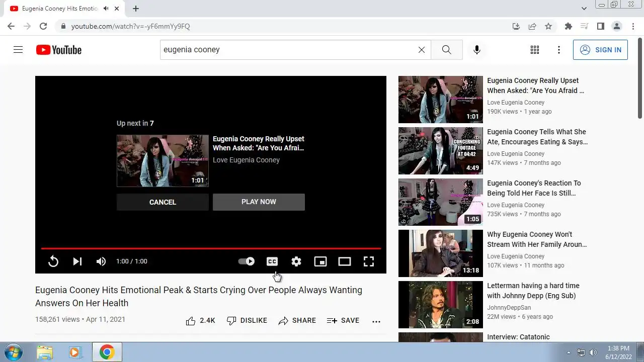Like the video with the thumbs-up icon
Image resolution: width=644 pixels, height=362 pixels.
pos(191,321)
